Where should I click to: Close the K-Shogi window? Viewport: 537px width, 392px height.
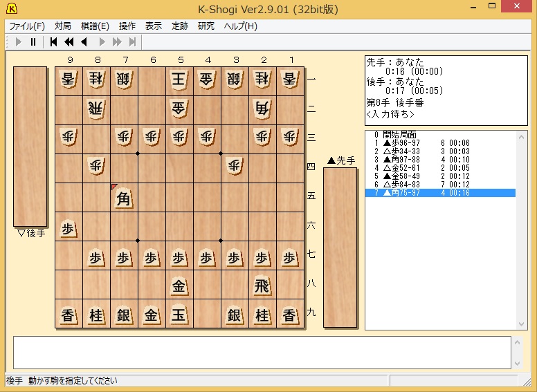pos(517,6)
